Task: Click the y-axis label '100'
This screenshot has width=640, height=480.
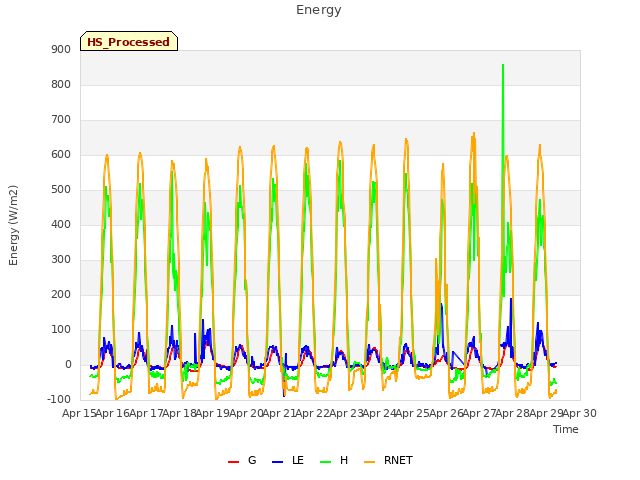Action: coord(61,330)
